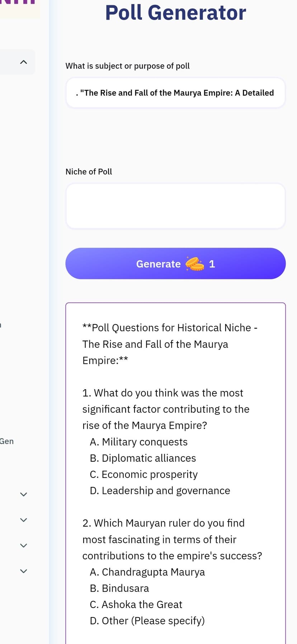Click option B. Diplomatic alliances
The image size is (297, 644).
coord(143,458)
